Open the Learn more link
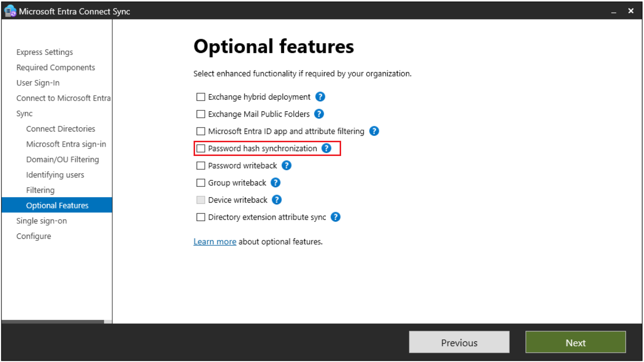This screenshot has width=644, height=362. point(215,241)
